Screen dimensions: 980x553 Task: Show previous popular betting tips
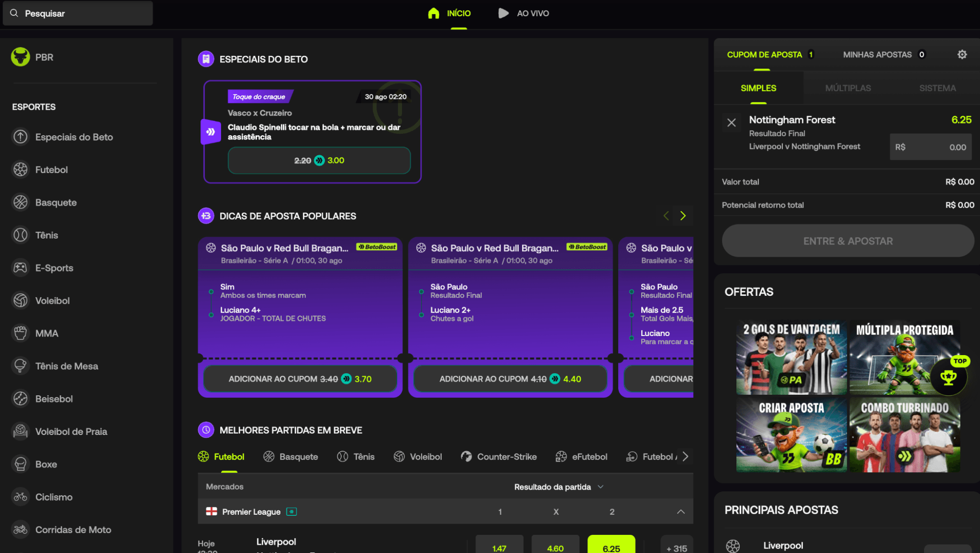pyautogui.click(x=666, y=216)
